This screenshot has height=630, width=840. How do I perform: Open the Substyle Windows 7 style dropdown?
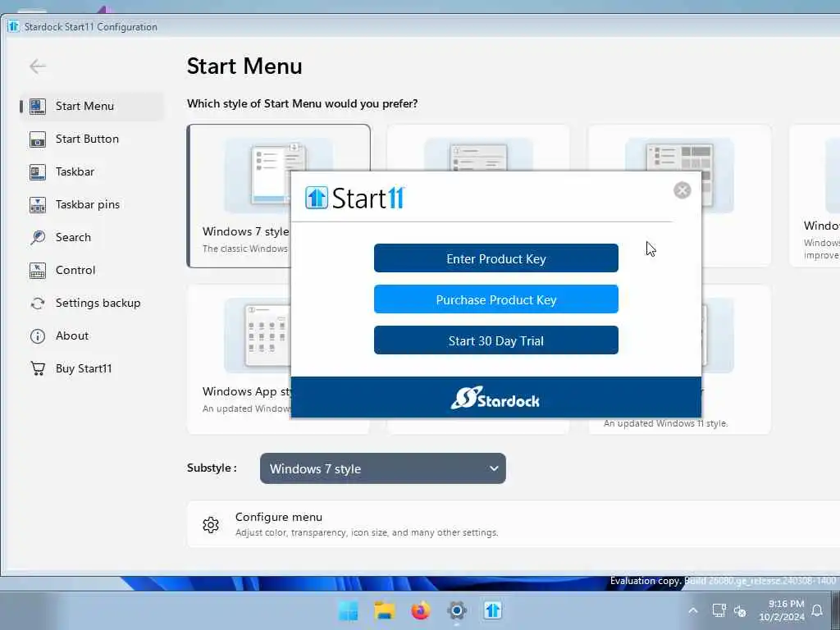(382, 468)
